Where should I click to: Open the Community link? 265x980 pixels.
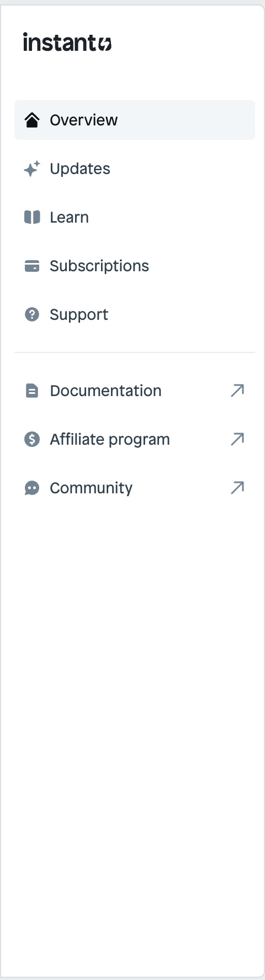135,488
